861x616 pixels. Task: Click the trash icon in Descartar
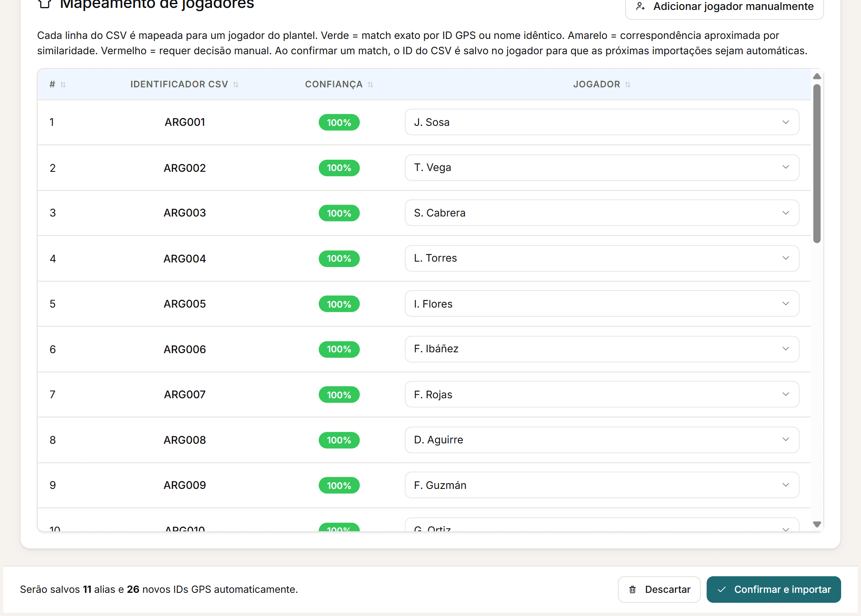click(633, 590)
